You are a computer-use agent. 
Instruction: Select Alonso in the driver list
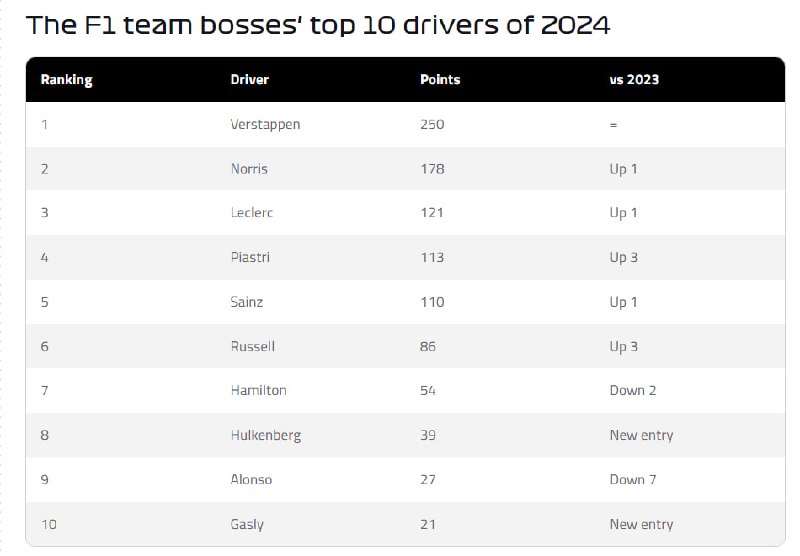(x=251, y=479)
